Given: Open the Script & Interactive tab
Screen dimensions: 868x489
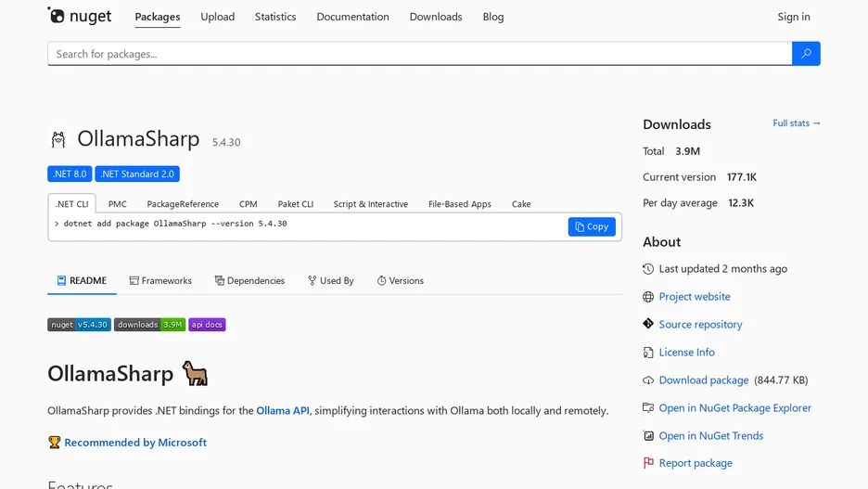Looking at the screenshot, I should click(x=370, y=204).
